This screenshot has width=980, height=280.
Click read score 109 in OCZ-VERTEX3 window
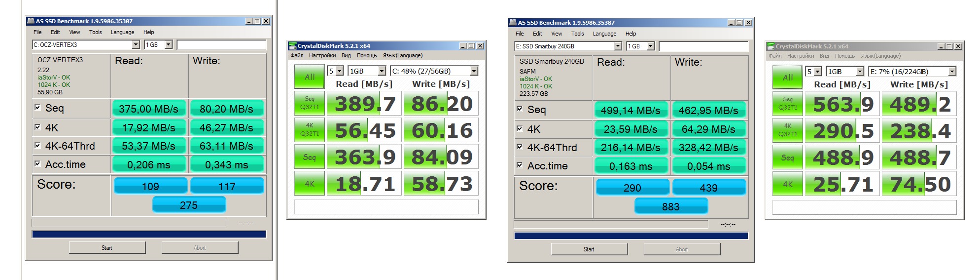150,186
